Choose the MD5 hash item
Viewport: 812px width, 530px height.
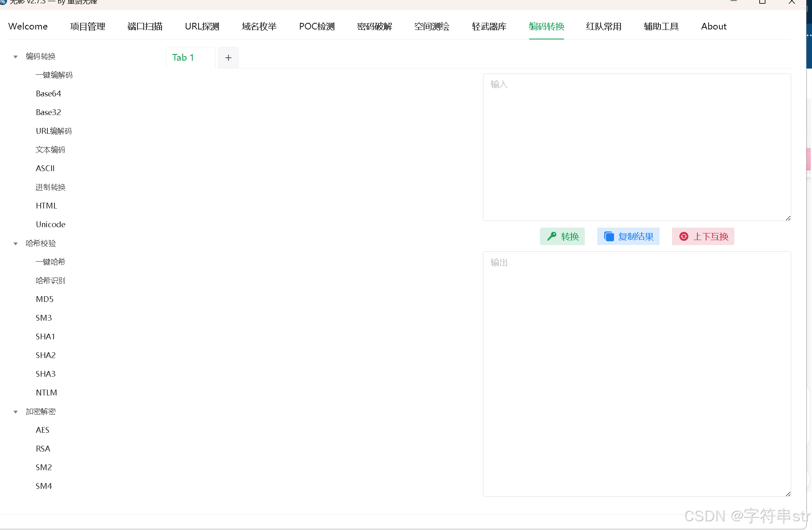pos(44,299)
